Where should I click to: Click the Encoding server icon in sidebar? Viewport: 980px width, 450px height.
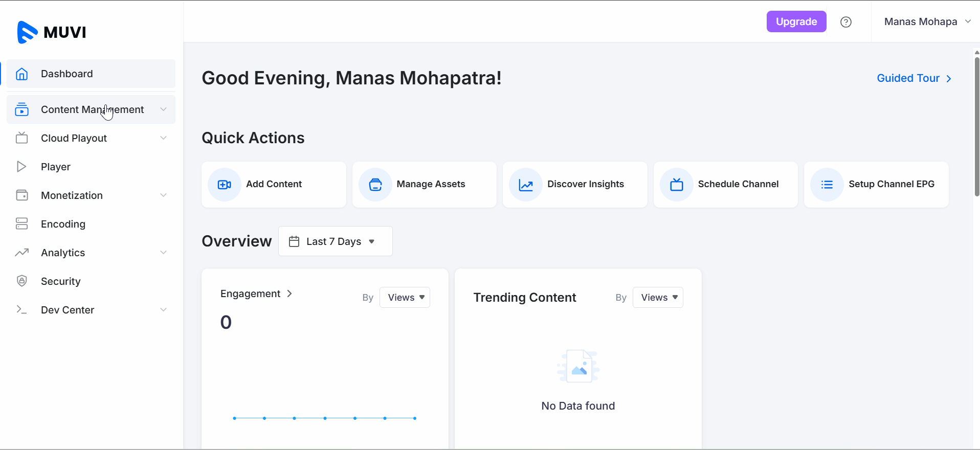pyautogui.click(x=21, y=223)
